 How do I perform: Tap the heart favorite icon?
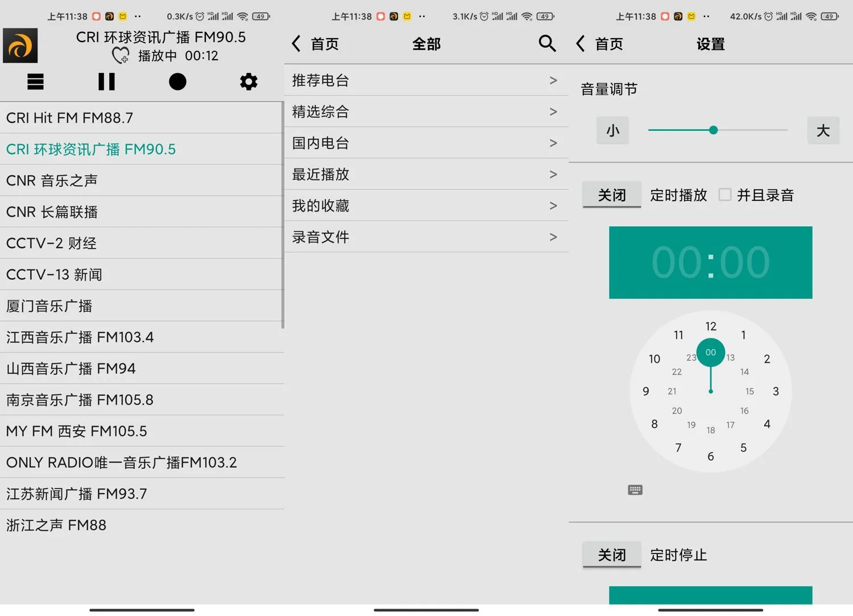tap(120, 55)
